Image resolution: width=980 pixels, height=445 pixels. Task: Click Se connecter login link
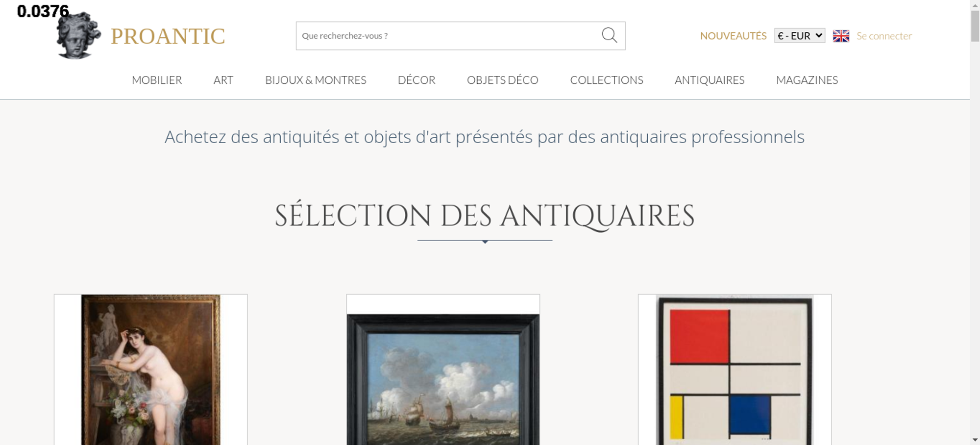(x=884, y=36)
